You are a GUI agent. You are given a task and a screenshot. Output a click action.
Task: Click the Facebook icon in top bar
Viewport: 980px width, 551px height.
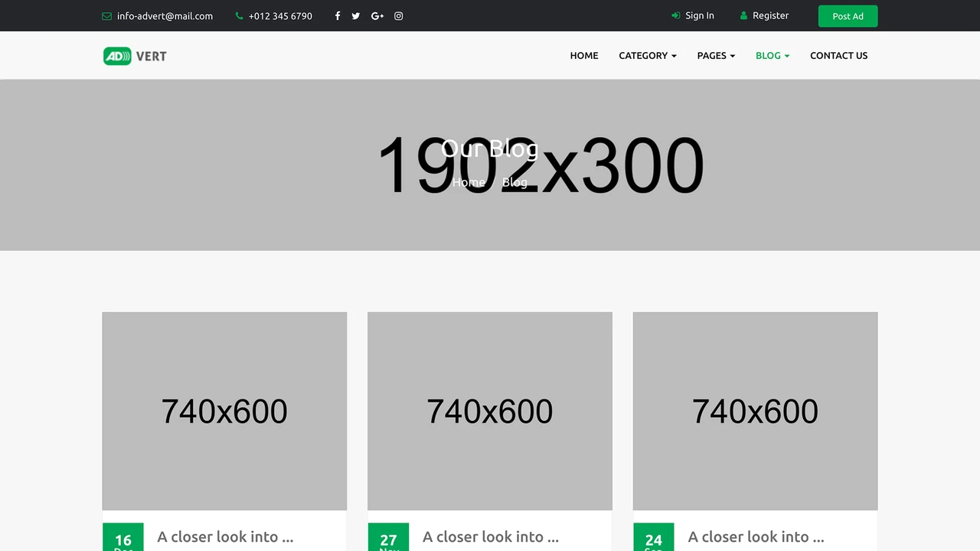pos(337,16)
